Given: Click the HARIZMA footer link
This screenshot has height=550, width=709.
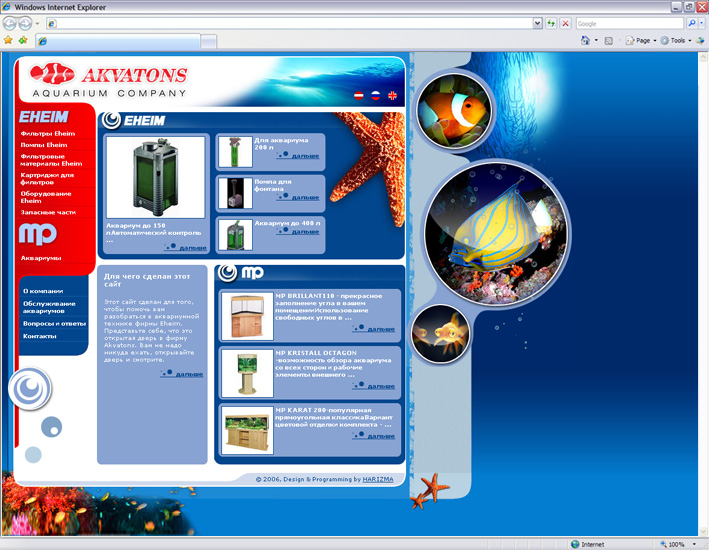Looking at the screenshot, I should 378,479.
